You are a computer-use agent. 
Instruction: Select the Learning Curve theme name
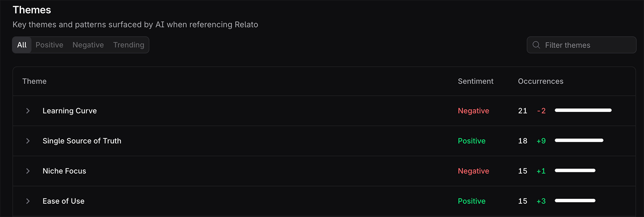click(70, 111)
